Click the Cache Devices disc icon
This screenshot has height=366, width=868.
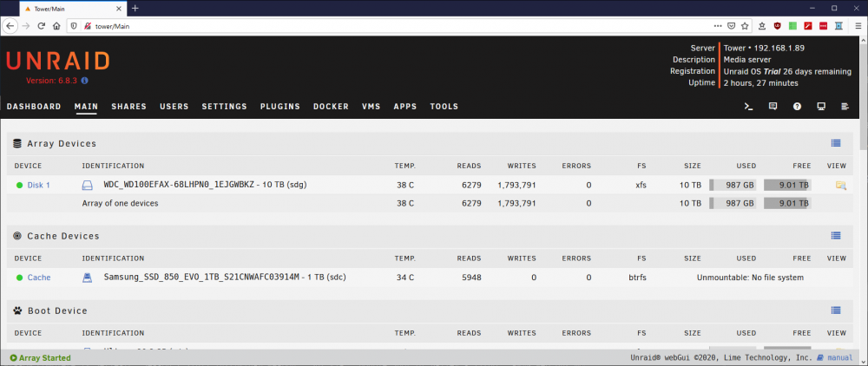coord(17,236)
